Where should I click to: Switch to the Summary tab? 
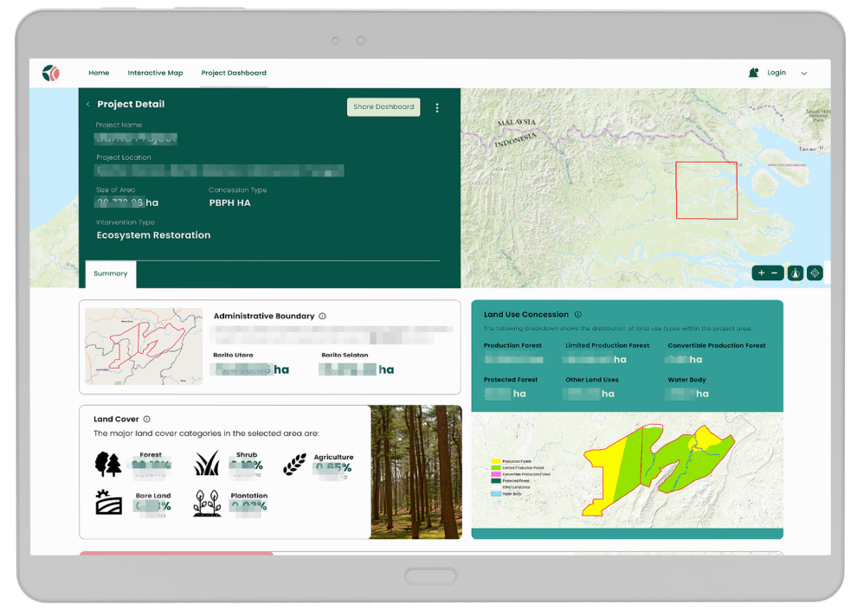point(111,273)
